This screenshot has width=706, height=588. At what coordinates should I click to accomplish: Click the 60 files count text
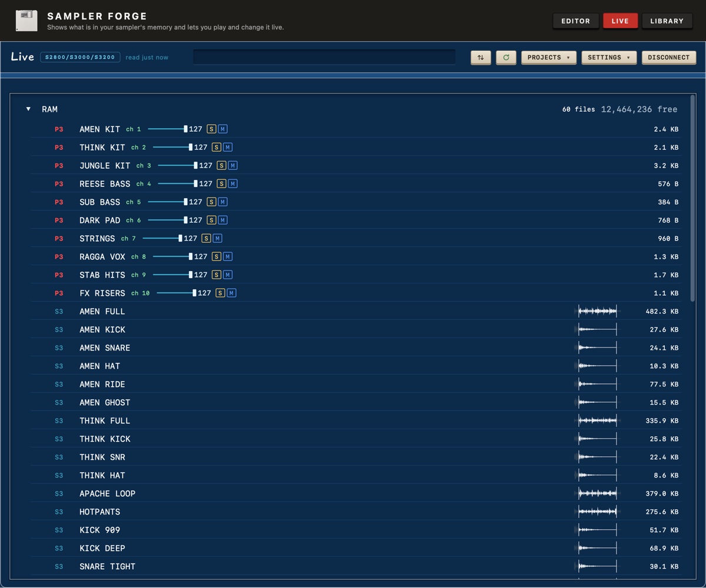[578, 109]
